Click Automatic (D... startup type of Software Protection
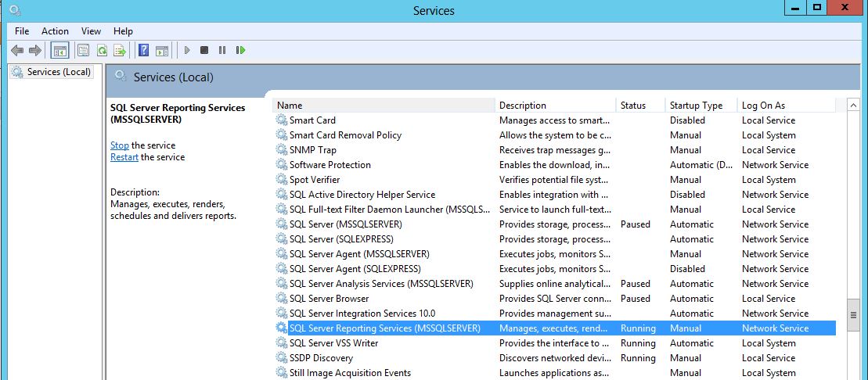Screen dimensions: 868x380 click(x=701, y=165)
